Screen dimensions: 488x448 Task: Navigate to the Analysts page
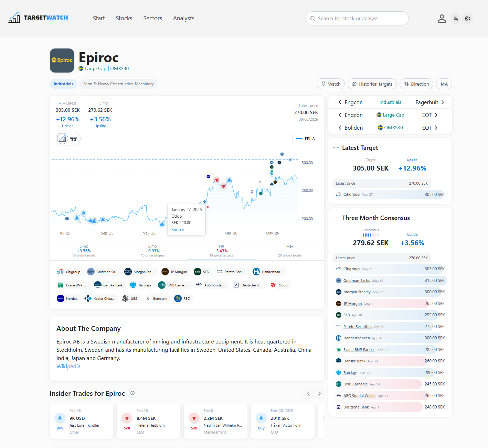[184, 18]
